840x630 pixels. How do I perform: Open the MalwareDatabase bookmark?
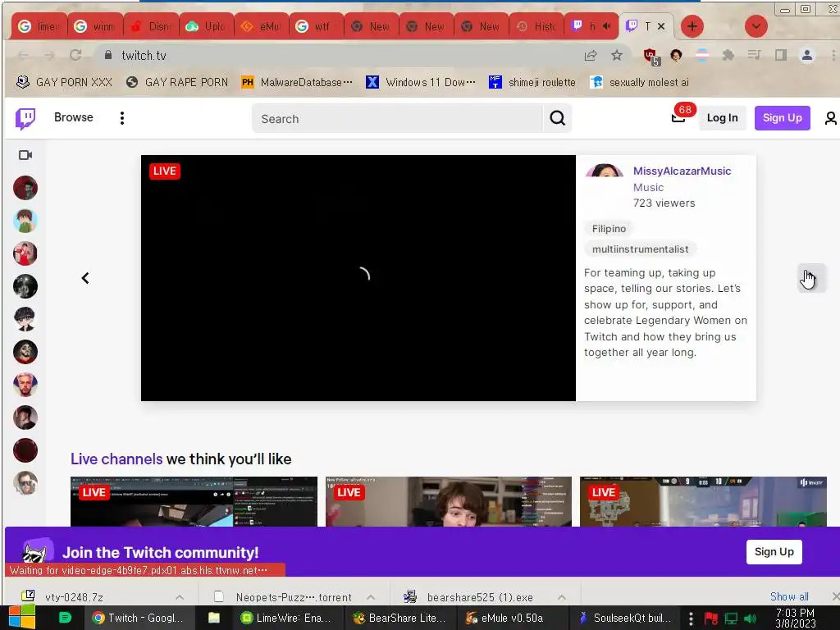(x=297, y=82)
